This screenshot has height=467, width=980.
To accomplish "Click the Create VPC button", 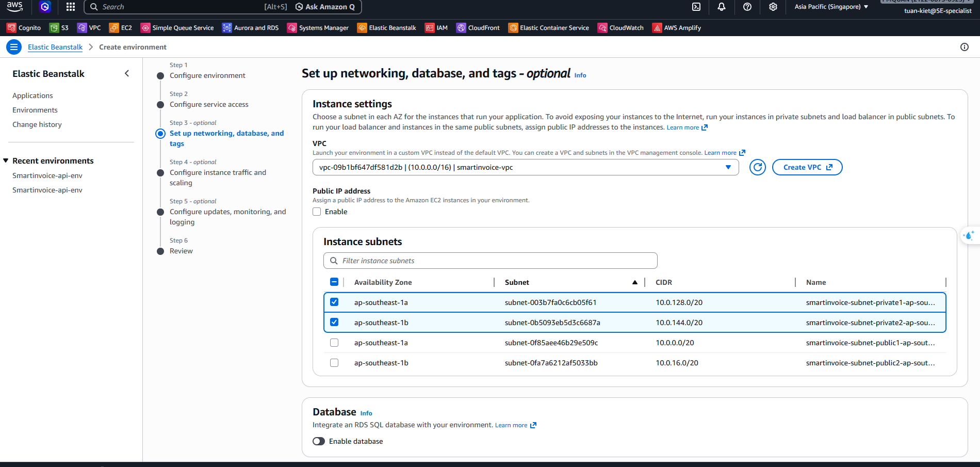I will coord(807,167).
